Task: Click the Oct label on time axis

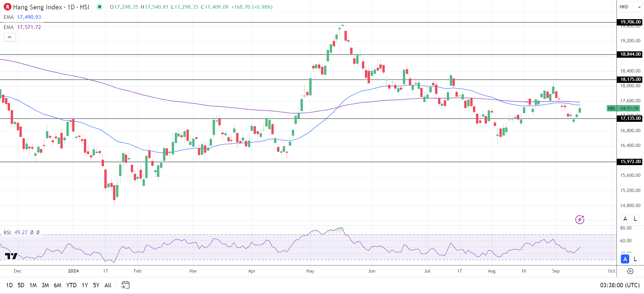Action: 611,271
